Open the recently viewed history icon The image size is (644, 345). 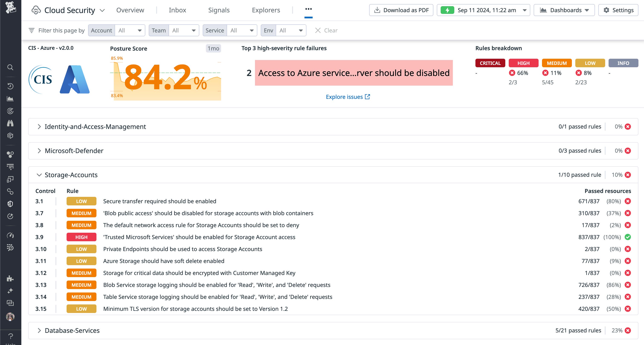click(x=10, y=86)
